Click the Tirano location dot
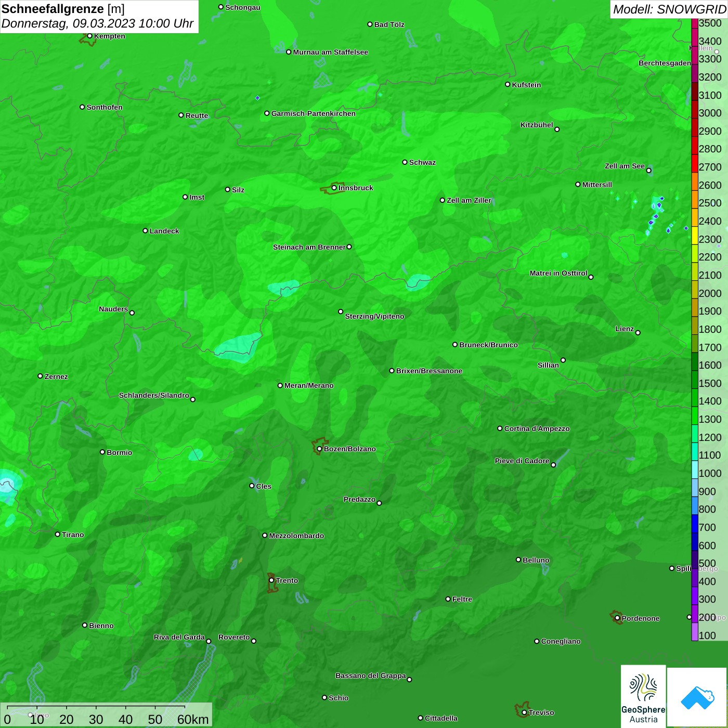This screenshot has height=728, width=728. click(x=58, y=534)
